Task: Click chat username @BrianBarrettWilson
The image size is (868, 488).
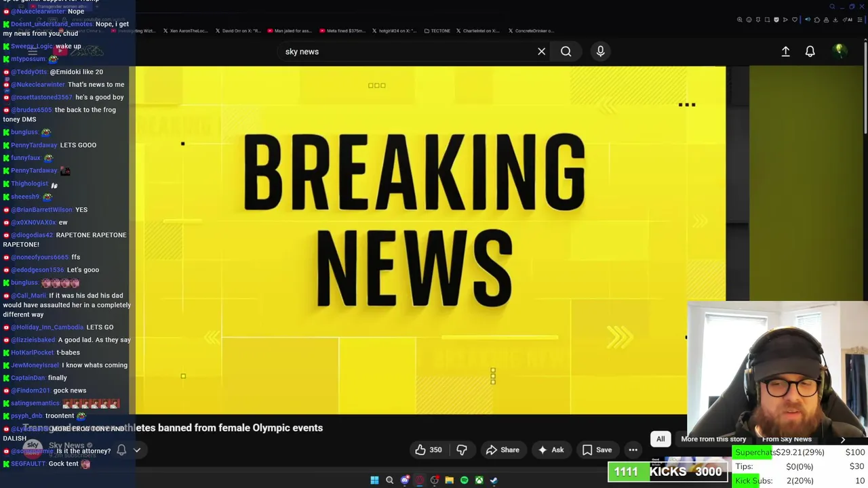Action: tap(41, 209)
